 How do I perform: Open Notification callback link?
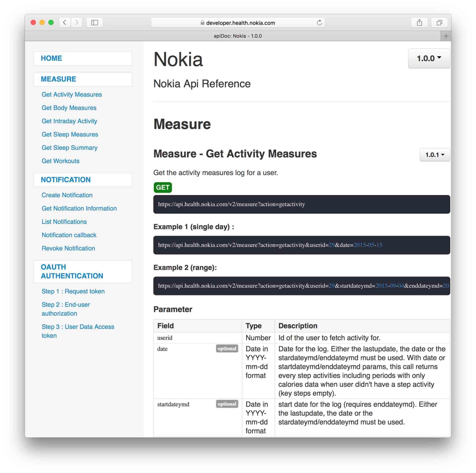pos(69,235)
